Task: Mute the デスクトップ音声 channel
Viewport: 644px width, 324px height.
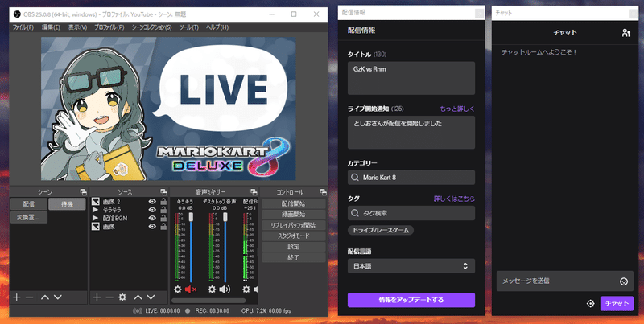Action: coord(225,289)
